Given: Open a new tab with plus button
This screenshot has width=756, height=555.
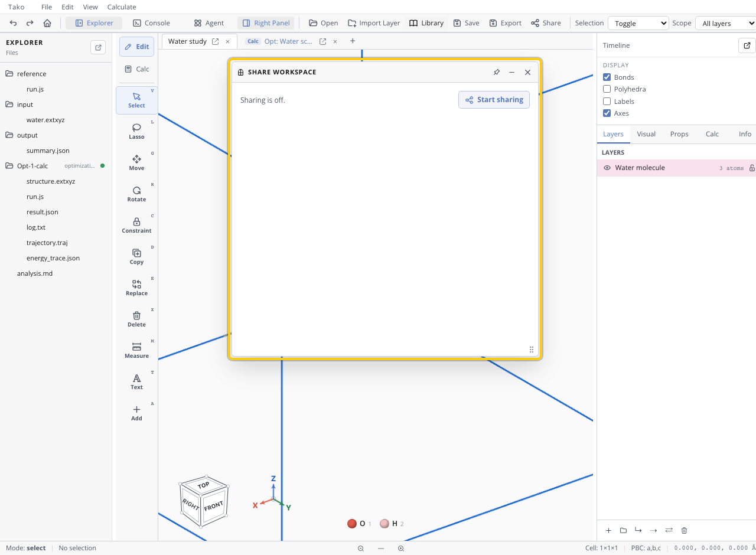Looking at the screenshot, I should click(x=353, y=41).
